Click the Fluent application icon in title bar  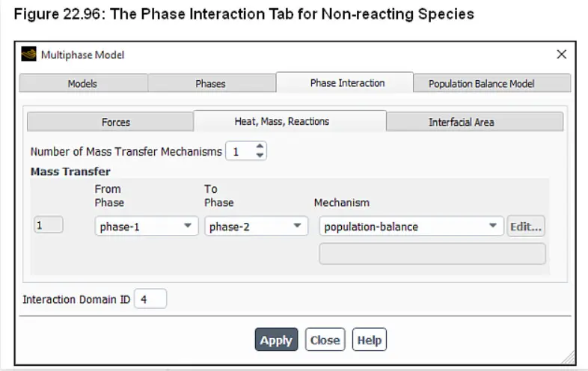pyautogui.click(x=28, y=55)
